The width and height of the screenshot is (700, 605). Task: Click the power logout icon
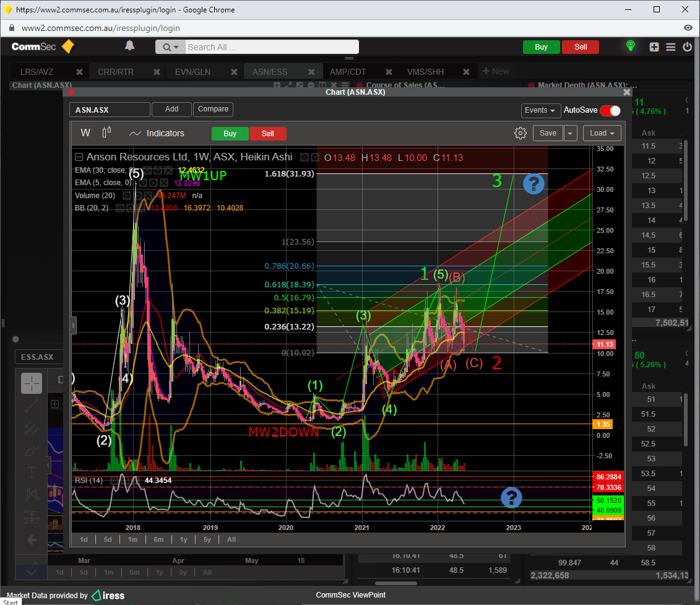687,46
